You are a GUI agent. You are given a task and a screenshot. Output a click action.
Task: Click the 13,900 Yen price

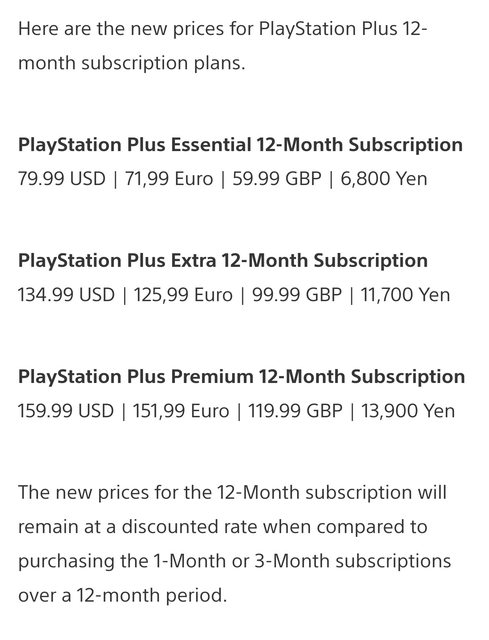point(408,411)
